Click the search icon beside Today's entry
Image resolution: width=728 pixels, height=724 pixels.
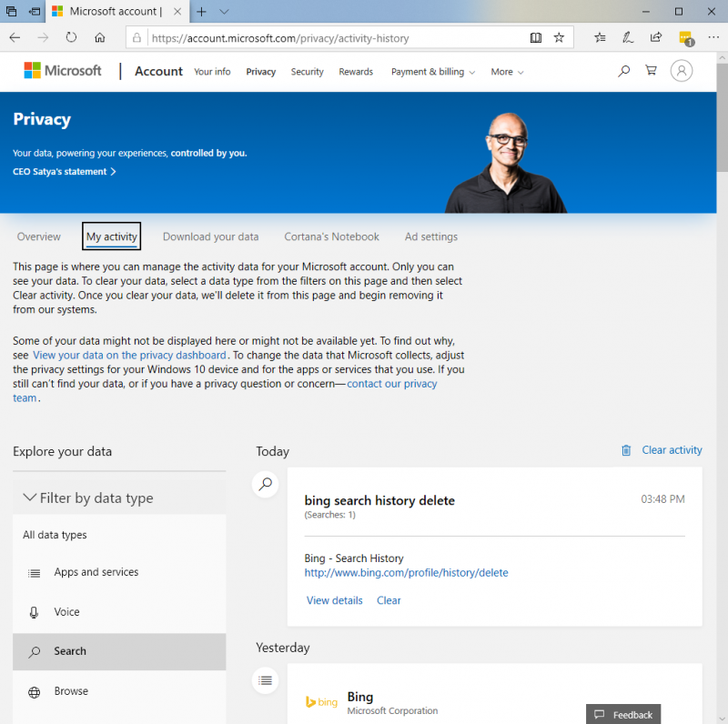(265, 484)
